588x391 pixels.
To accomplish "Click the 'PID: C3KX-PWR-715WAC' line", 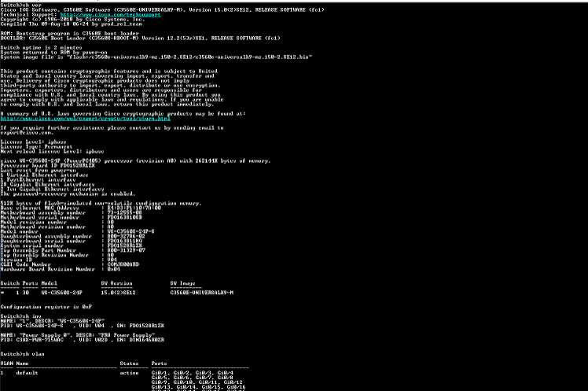I will click(x=82, y=340).
